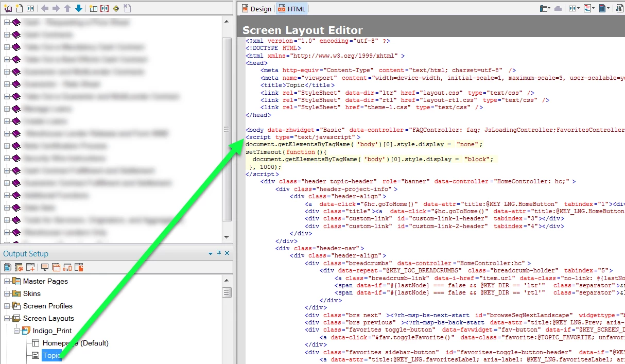The image size is (625, 364).
Task: Click the open-book icon in editor toolbar
Action: pyautogui.click(x=572, y=8)
